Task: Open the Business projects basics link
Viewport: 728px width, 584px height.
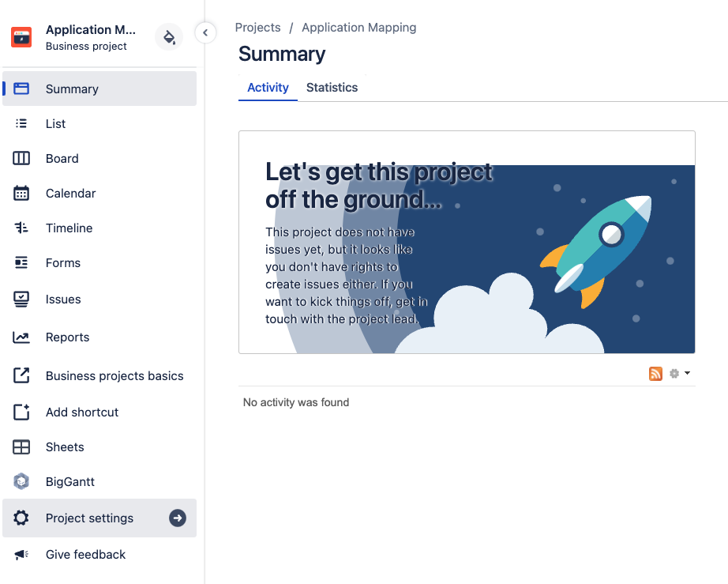Action: pyautogui.click(x=114, y=375)
